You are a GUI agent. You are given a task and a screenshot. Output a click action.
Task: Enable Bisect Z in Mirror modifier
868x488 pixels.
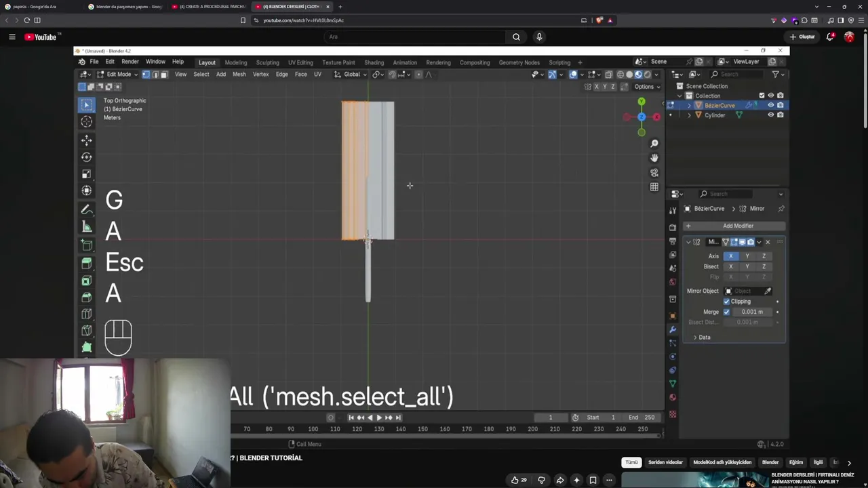point(764,266)
